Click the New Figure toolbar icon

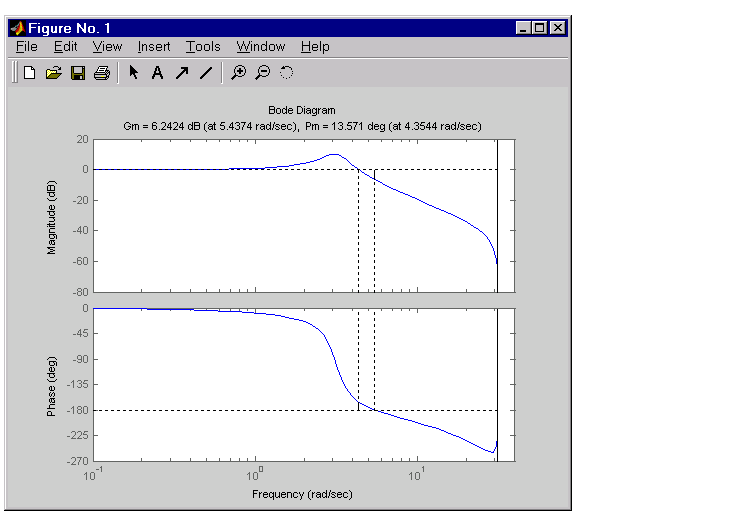click(x=30, y=73)
